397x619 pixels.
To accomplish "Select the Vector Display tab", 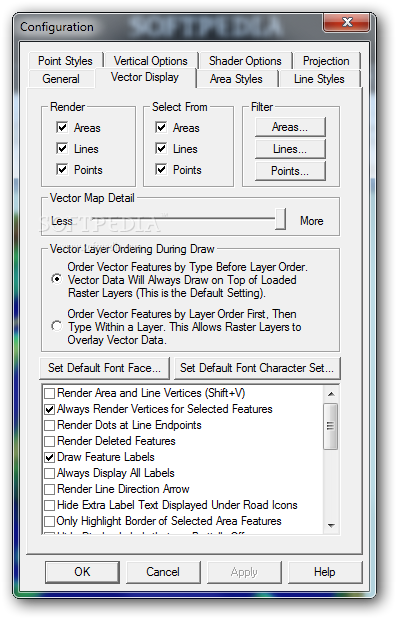I will tap(145, 77).
